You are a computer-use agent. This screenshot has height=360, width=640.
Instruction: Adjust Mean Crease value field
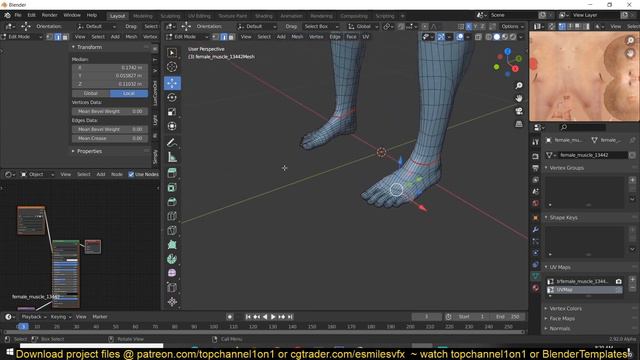click(110, 138)
